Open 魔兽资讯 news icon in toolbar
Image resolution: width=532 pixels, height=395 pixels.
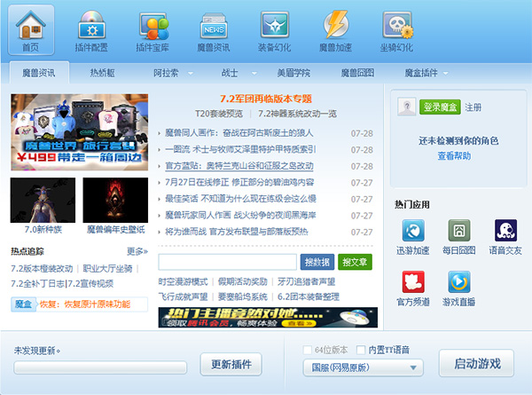click(x=214, y=30)
